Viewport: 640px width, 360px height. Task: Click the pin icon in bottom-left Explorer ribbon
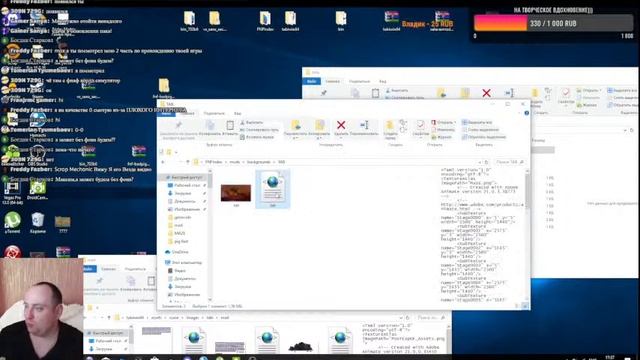pos(100,281)
